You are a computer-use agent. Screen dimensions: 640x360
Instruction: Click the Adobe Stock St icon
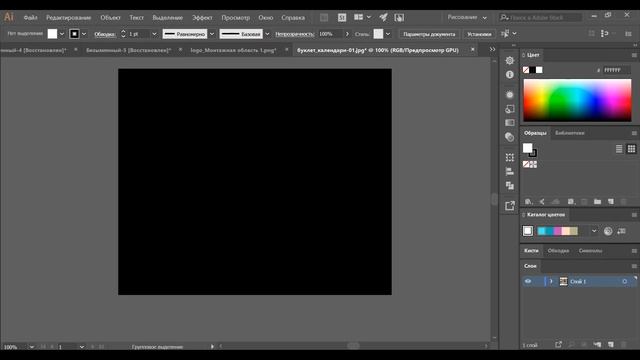pos(342,18)
